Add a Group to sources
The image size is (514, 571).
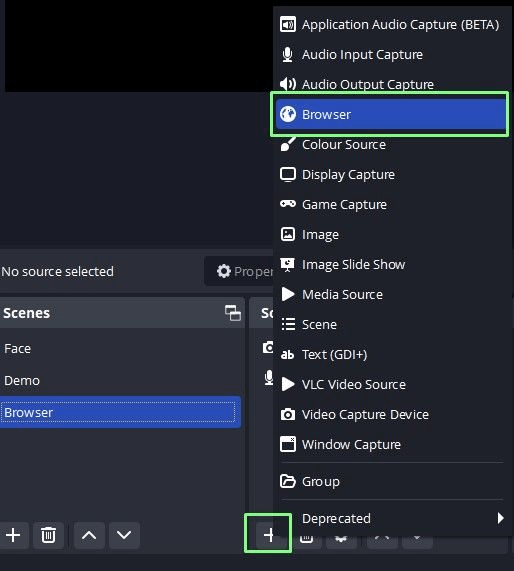pyautogui.click(x=391, y=481)
